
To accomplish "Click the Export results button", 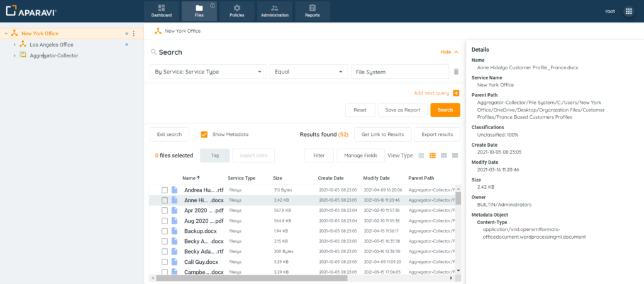I will point(437,134).
